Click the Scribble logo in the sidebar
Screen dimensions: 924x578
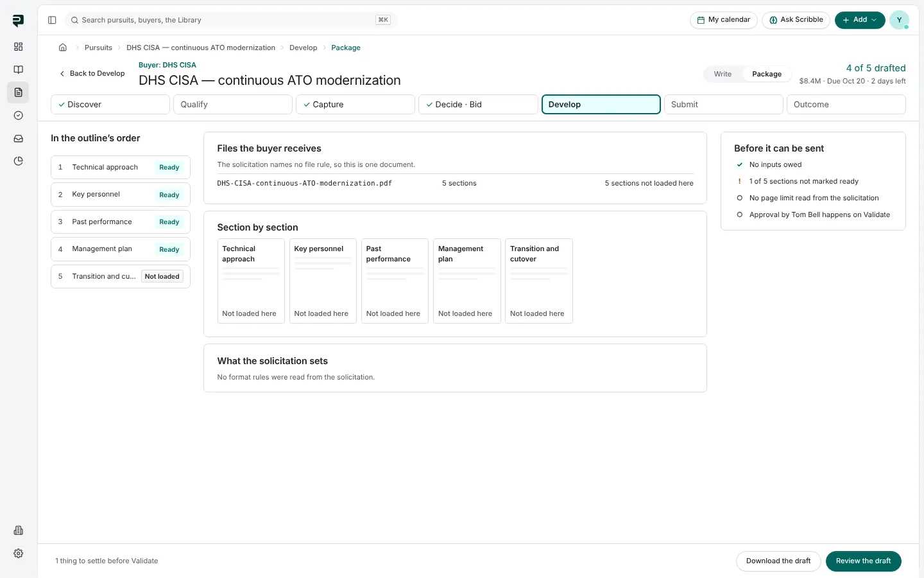click(x=18, y=21)
